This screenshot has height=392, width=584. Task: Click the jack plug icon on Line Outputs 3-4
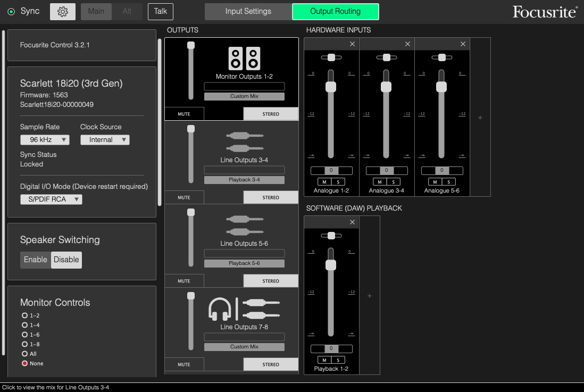click(x=244, y=141)
